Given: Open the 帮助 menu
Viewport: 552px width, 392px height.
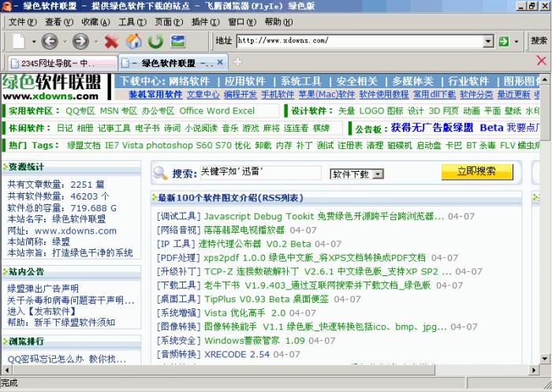Looking at the screenshot, I should coord(279,22).
